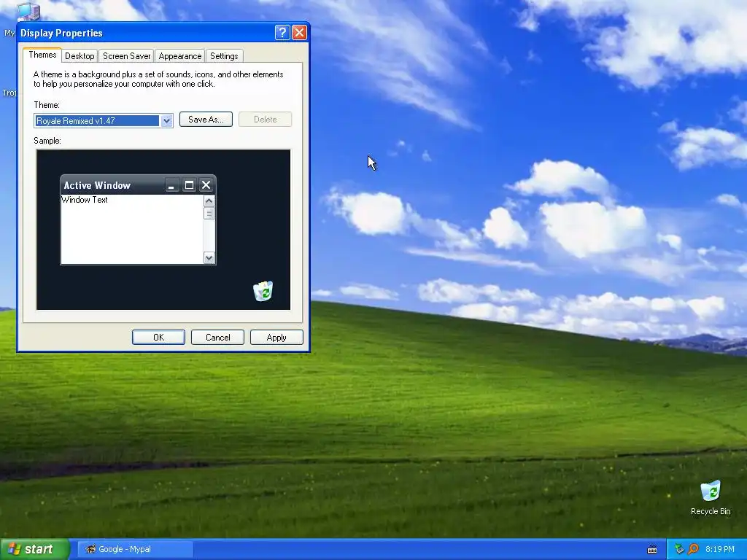
Task: Click the sample scrollbar down arrow
Action: (209, 257)
